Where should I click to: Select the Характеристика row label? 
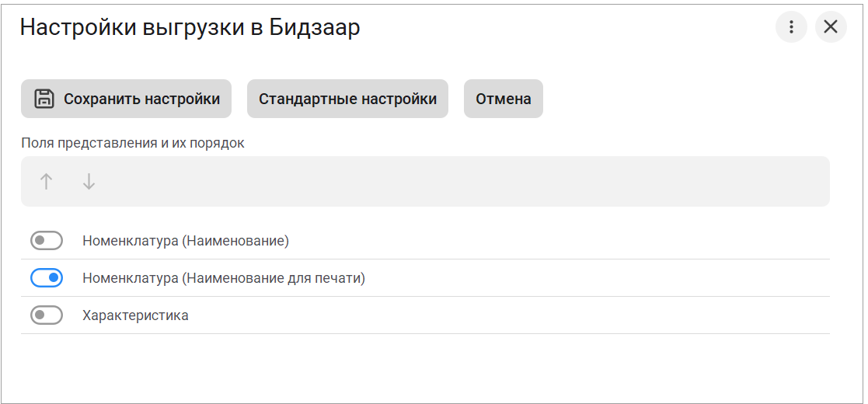pyautogui.click(x=135, y=315)
